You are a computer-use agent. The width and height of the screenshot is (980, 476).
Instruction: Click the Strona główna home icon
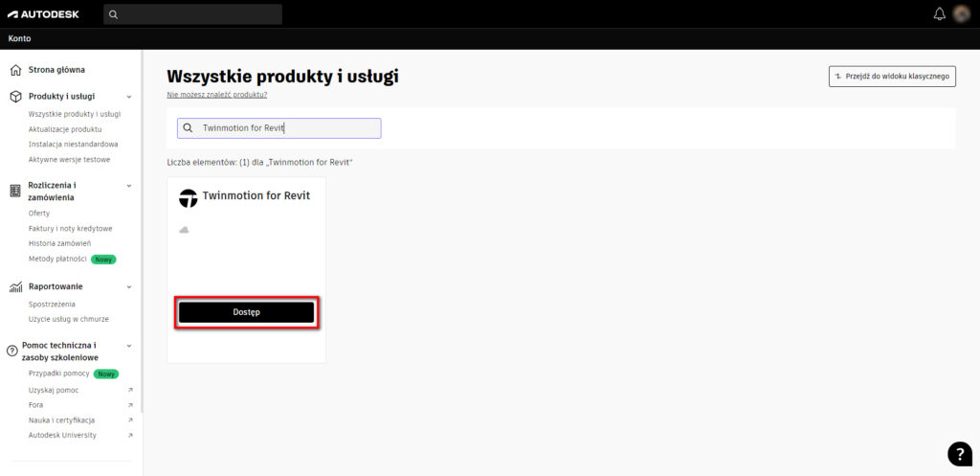pyautogui.click(x=15, y=70)
